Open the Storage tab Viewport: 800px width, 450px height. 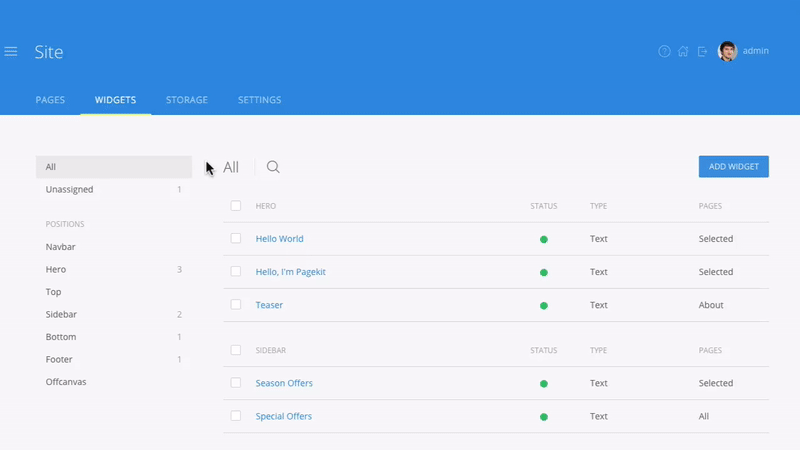[187, 100]
